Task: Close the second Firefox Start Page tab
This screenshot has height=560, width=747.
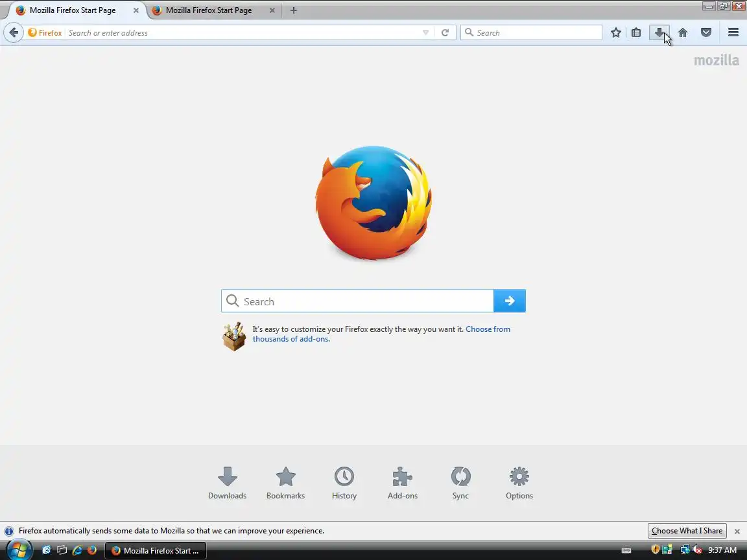Action: coord(272,10)
